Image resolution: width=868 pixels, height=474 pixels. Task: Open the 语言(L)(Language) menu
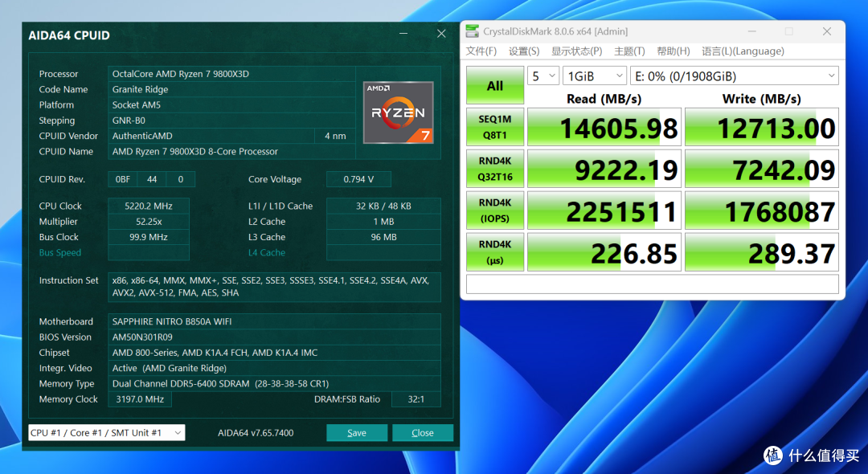pyautogui.click(x=743, y=51)
